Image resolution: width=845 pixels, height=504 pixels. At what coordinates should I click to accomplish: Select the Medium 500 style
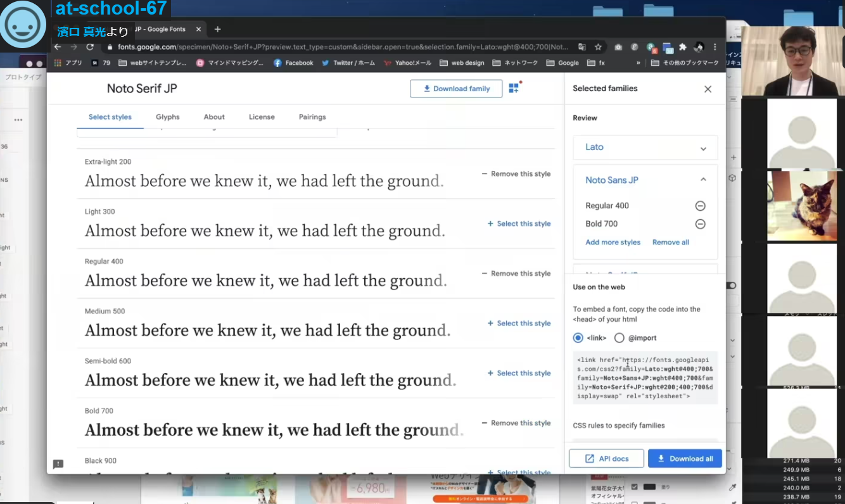pyautogui.click(x=519, y=324)
